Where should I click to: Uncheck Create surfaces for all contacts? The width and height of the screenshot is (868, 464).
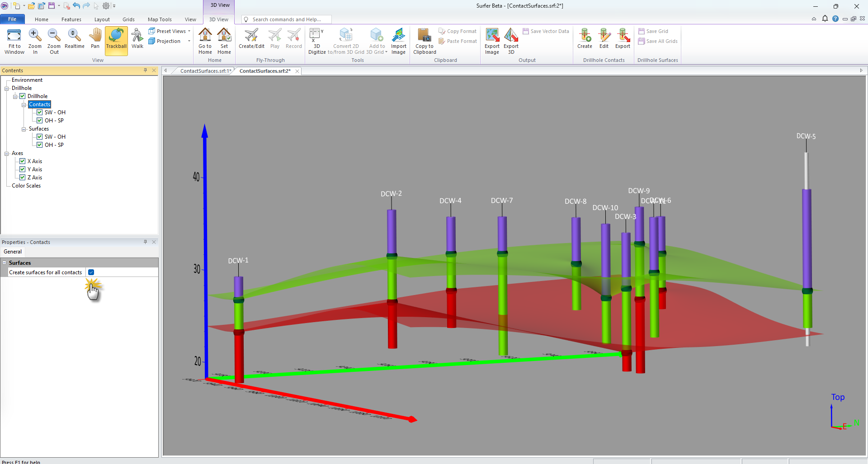pyautogui.click(x=91, y=272)
